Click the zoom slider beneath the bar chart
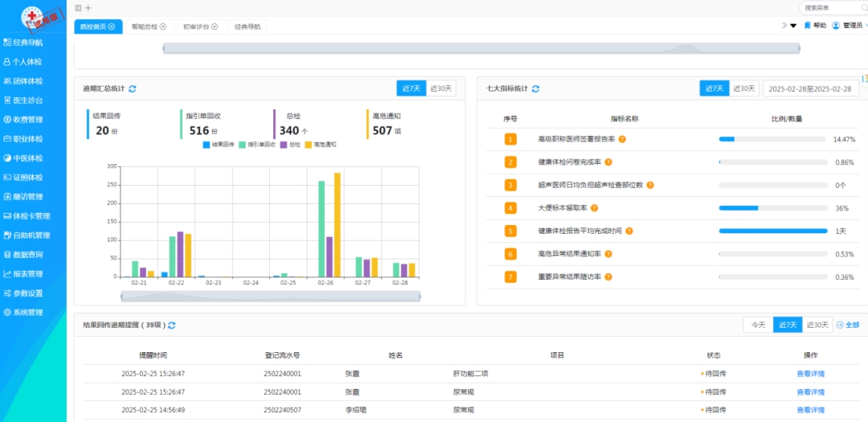 (x=271, y=297)
